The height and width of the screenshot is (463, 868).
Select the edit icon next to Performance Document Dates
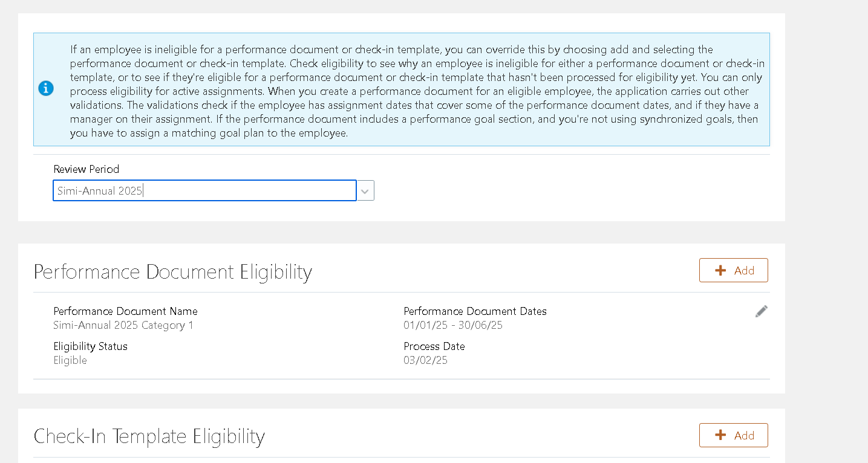coord(761,311)
